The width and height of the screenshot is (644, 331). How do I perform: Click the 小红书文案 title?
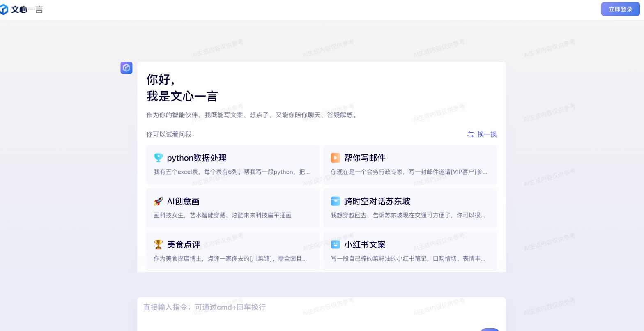click(x=365, y=245)
